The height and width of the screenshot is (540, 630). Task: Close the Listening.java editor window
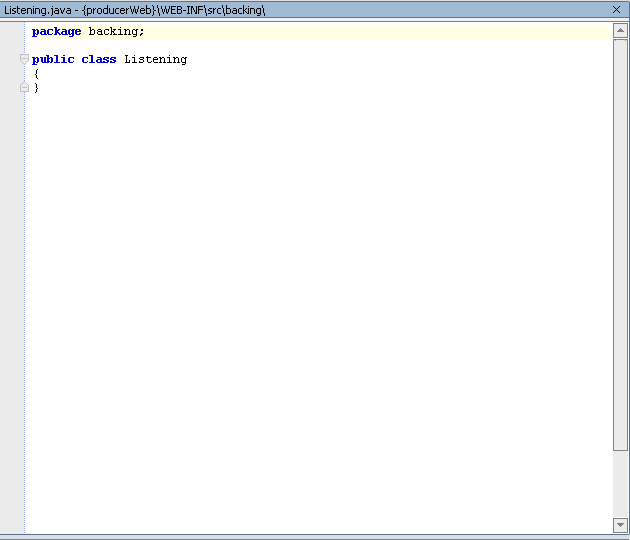pyautogui.click(x=616, y=10)
